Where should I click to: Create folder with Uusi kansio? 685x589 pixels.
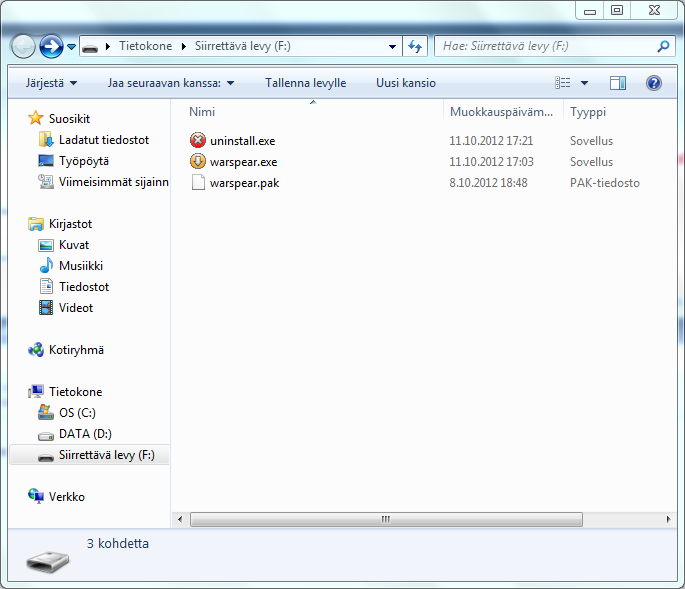click(x=405, y=83)
